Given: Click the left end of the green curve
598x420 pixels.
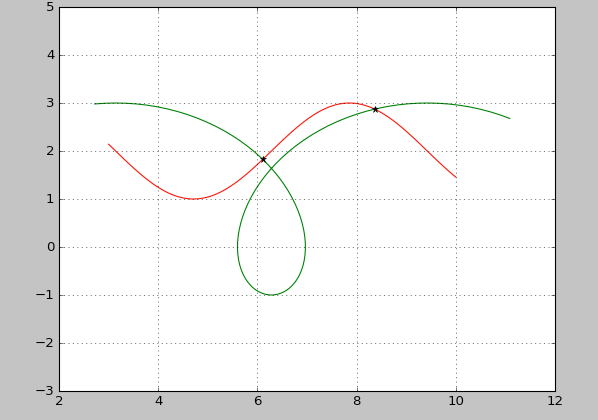Looking at the screenshot, I should (95, 104).
